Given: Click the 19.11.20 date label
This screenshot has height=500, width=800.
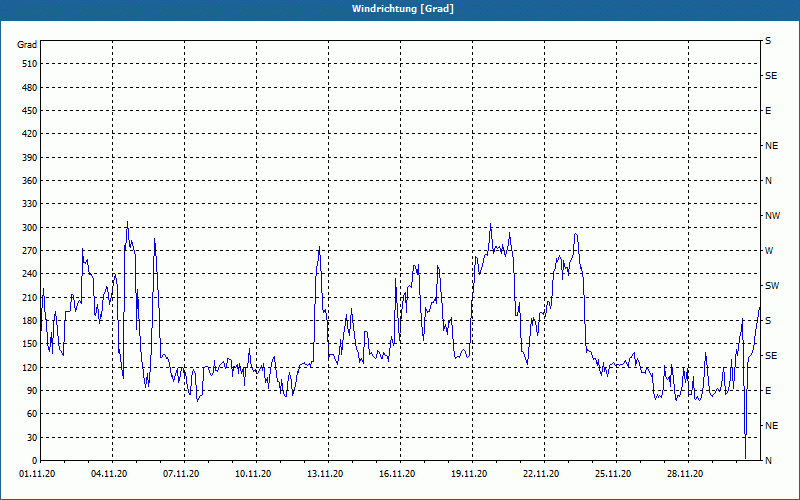Looking at the screenshot, I should (x=469, y=474).
